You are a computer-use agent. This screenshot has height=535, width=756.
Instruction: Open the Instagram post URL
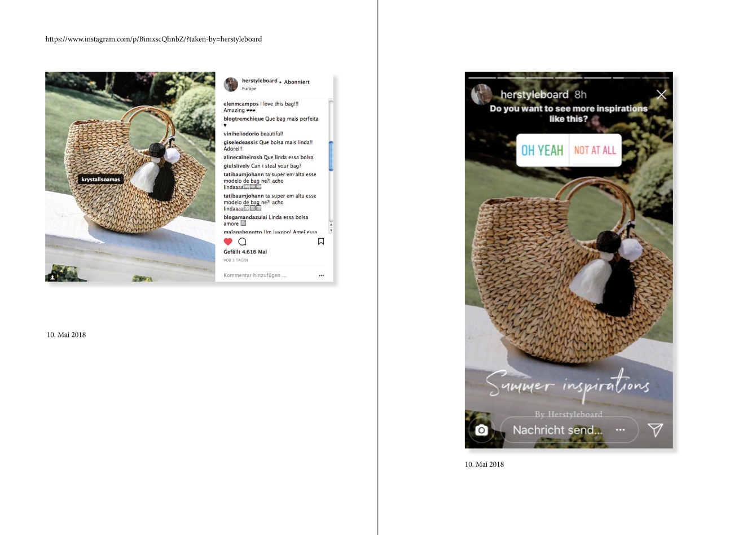153,39
